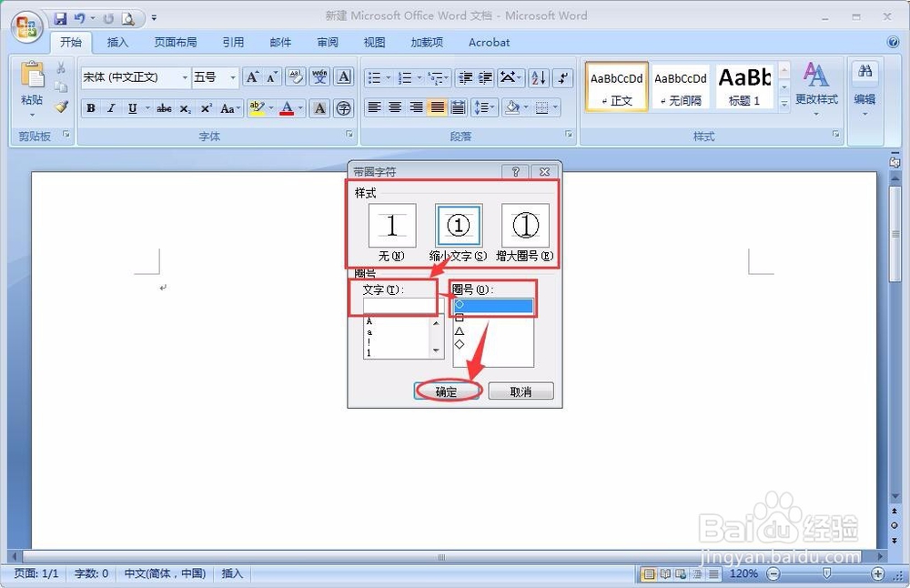Undo the last action
This screenshot has height=588, width=910.
click(x=79, y=18)
